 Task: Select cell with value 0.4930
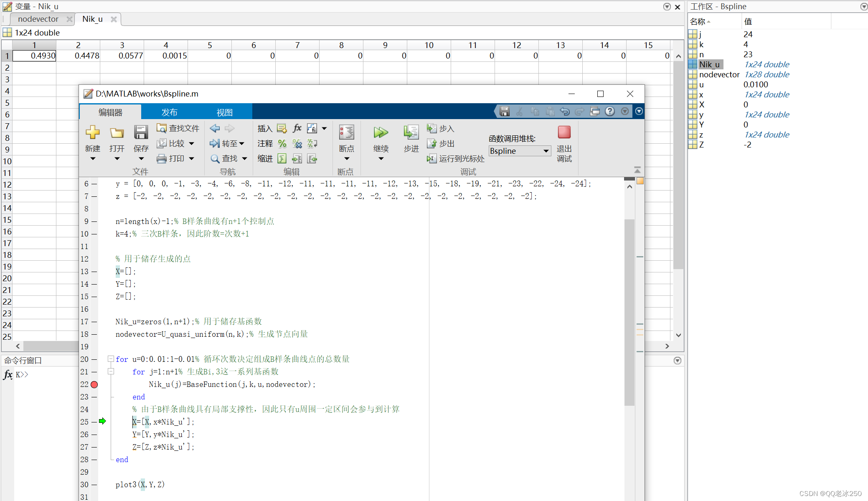point(34,56)
